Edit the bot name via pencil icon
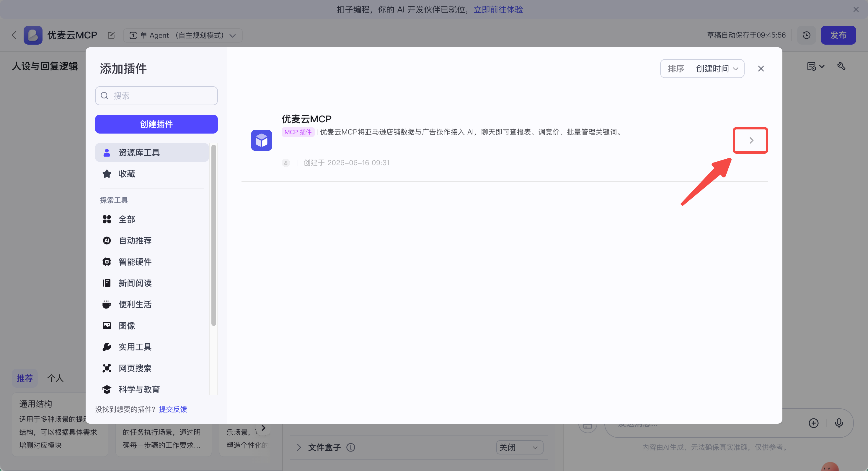 (111, 35)
